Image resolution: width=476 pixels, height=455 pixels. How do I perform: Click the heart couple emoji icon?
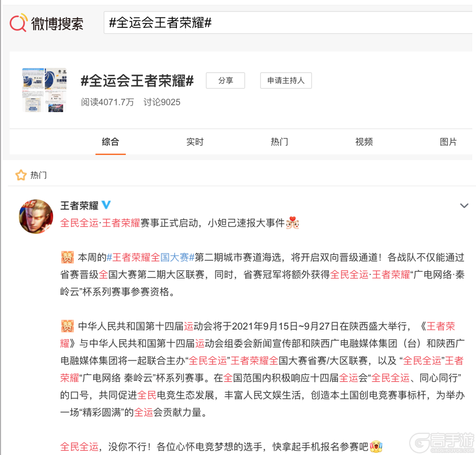tap(293, 223)
